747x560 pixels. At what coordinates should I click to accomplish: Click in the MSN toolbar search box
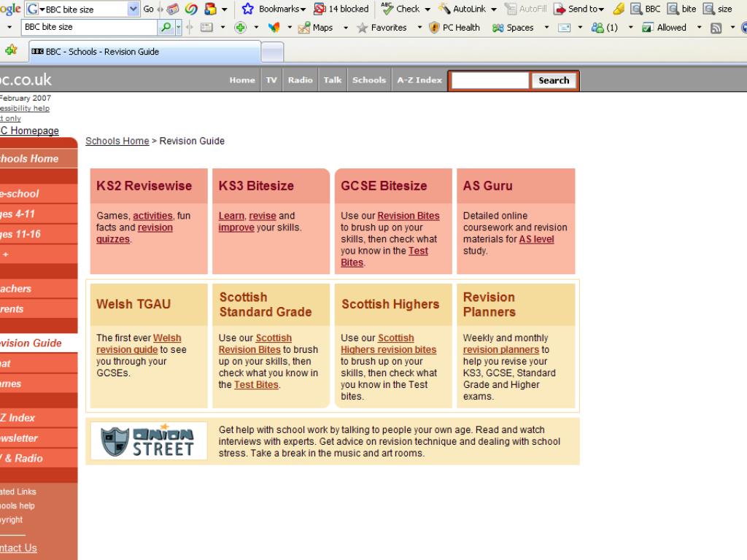pyautogui.click(x=89, y=27)
